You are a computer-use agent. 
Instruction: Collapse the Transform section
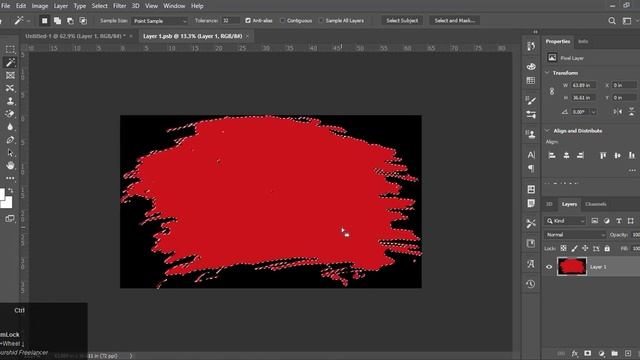point(547,73)
